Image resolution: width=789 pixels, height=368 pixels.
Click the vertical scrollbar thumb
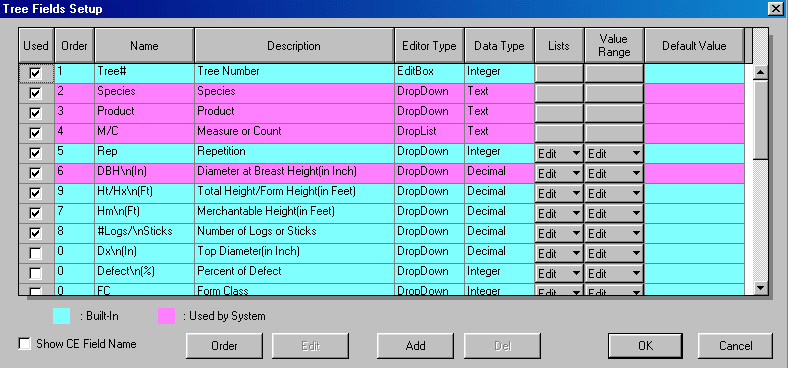[760, 120]
